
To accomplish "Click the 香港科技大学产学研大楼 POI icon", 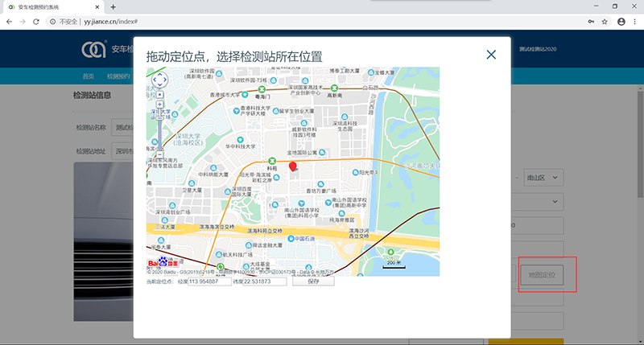I will click(x=236, y=111).
